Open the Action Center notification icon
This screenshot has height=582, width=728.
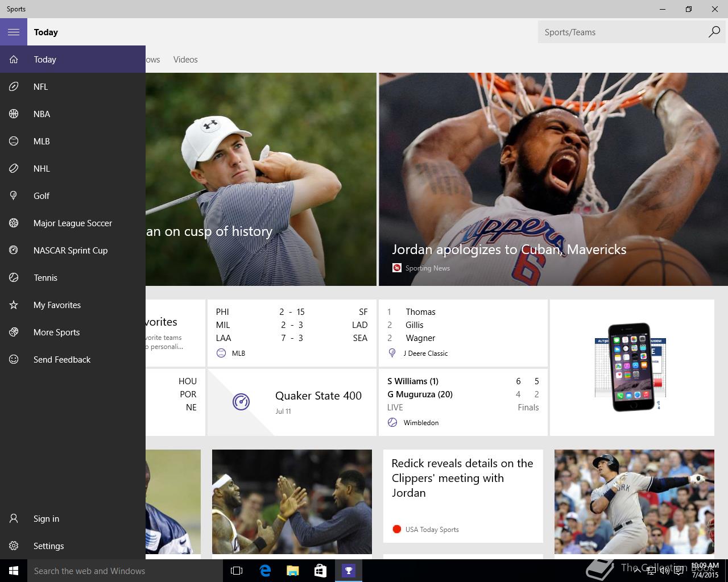[x=679, y=571]
